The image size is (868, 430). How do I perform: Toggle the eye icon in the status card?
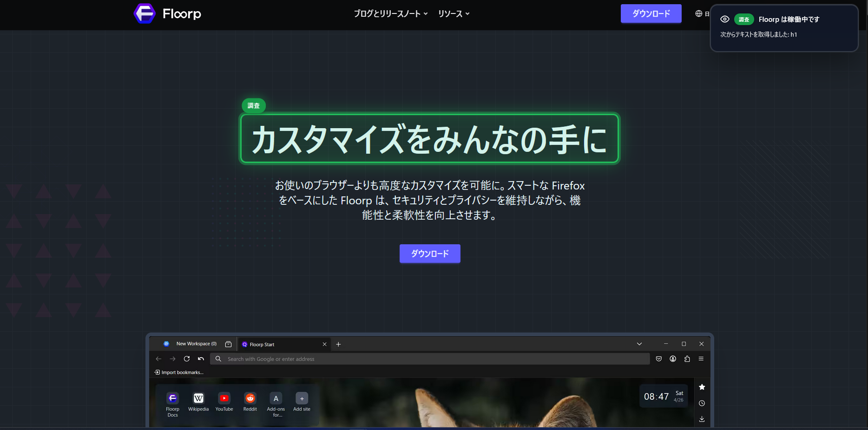tap(724, 19)
